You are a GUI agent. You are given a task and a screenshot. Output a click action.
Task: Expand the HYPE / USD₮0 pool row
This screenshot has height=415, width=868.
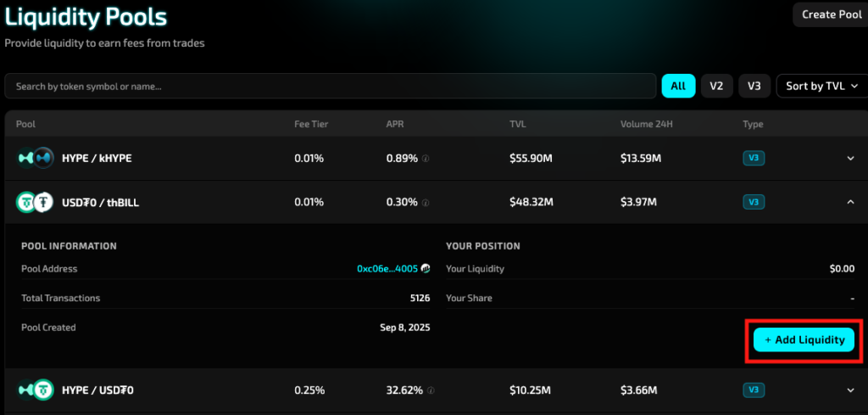(850, 390)
